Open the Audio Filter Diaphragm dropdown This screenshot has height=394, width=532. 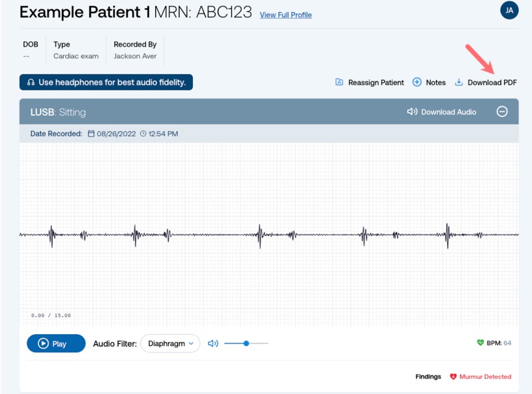coord(170,343)
